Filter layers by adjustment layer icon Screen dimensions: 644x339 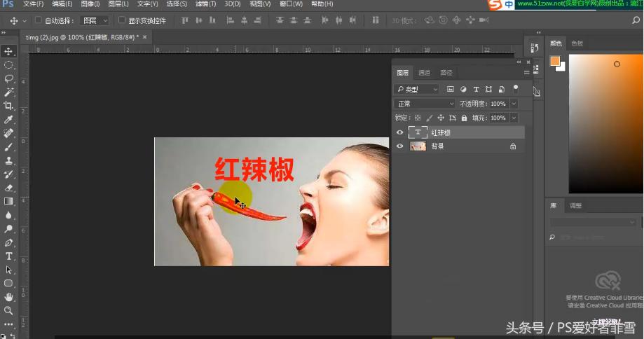[x=463, y=89]
